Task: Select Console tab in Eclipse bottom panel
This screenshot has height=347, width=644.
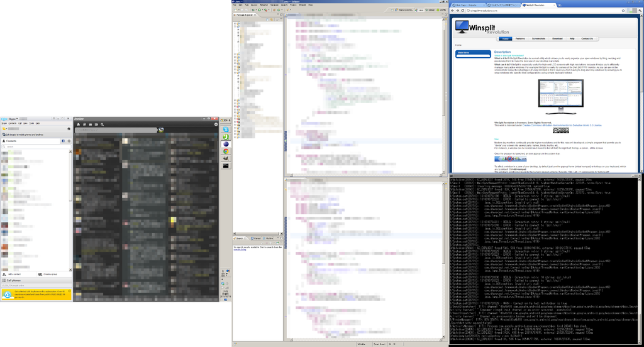Action: (x=257, y=238)
